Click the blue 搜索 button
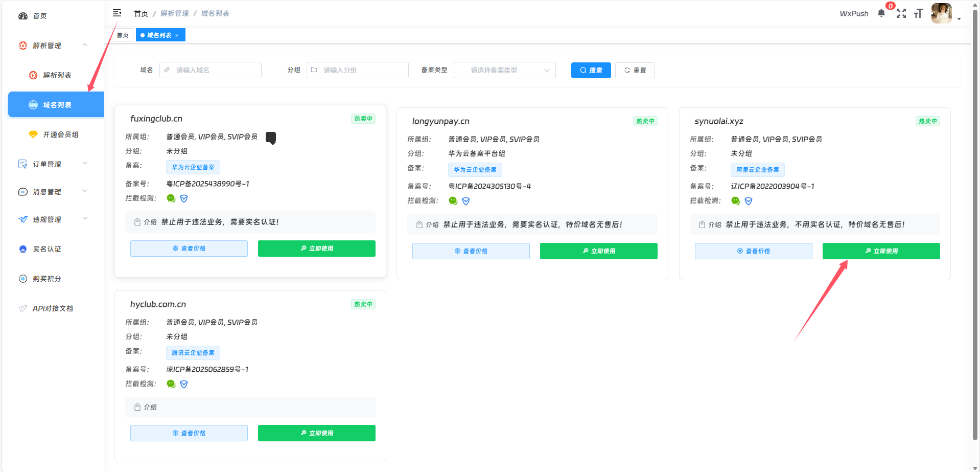Image resolution: width=980 pixels, height=472 pixels. point(591,70)
